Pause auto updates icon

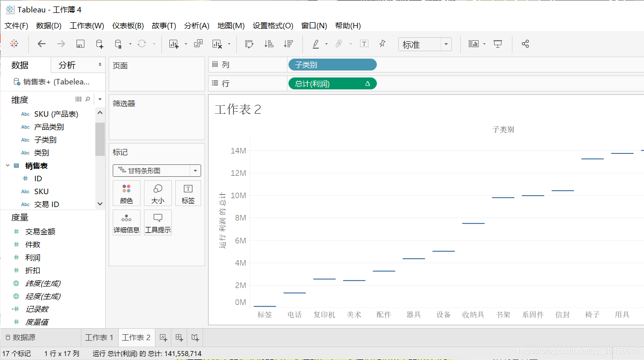coord(118,44)
